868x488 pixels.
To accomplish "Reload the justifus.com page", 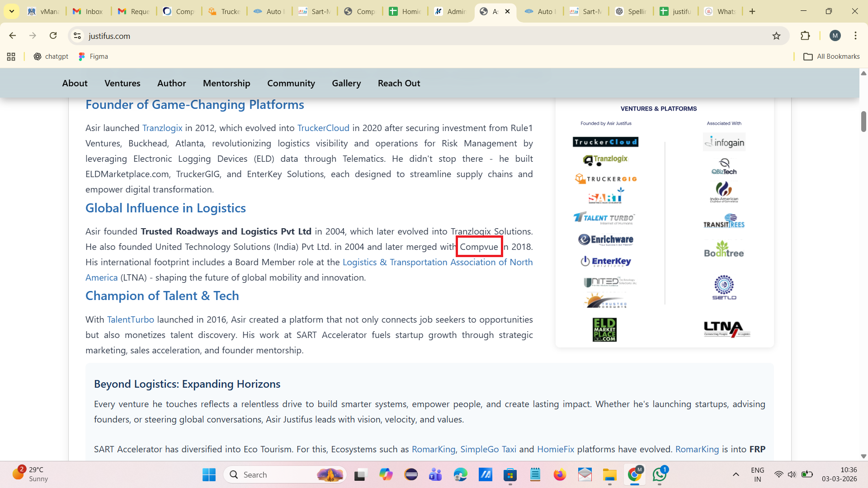I will pos(53,36).
